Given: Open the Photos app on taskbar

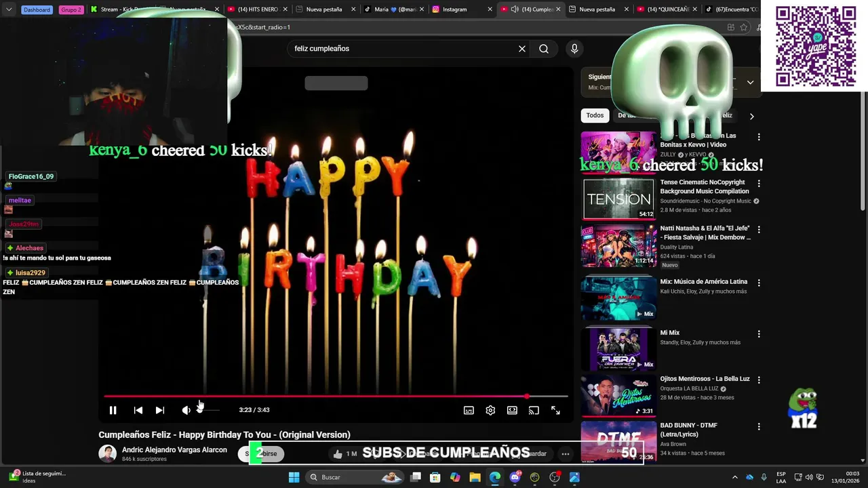Looking at the screenshot, I should pyautogui.click(x=574, y=477).
